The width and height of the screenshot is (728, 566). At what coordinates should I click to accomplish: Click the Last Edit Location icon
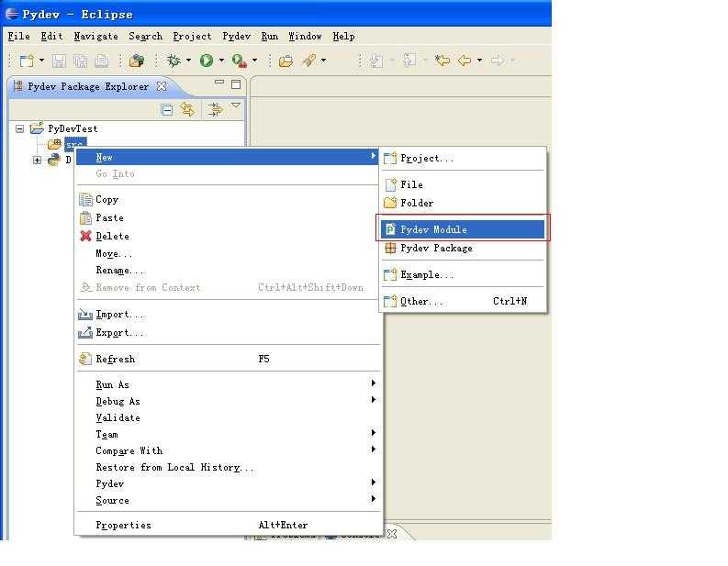click(442, 61)
